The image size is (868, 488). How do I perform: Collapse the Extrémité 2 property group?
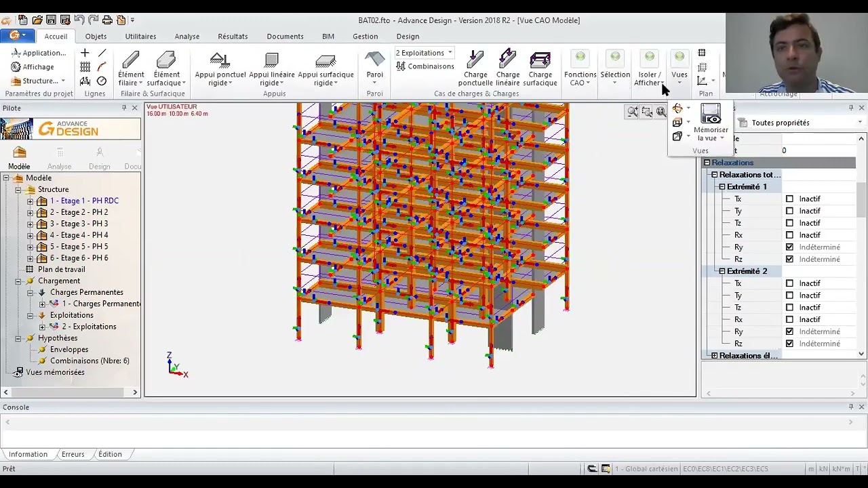pos(722,271)
